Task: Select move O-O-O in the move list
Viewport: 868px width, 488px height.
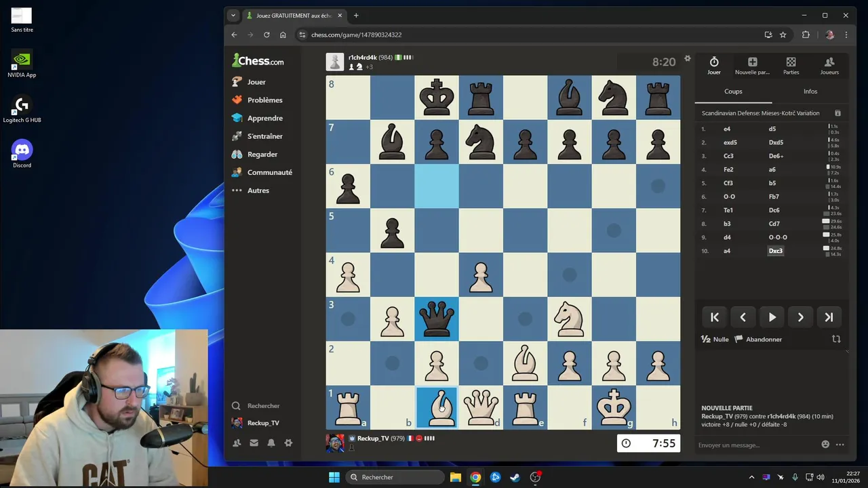Action: pos(778,237)
